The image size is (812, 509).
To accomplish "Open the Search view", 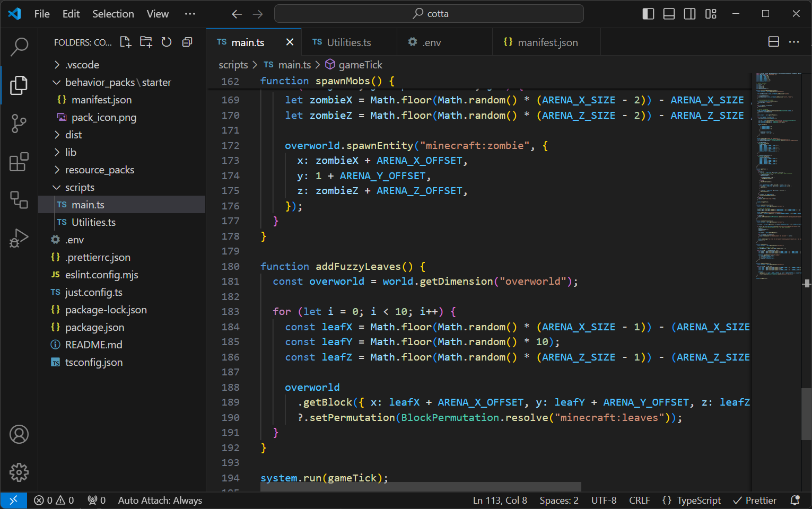I will point(19,47).
